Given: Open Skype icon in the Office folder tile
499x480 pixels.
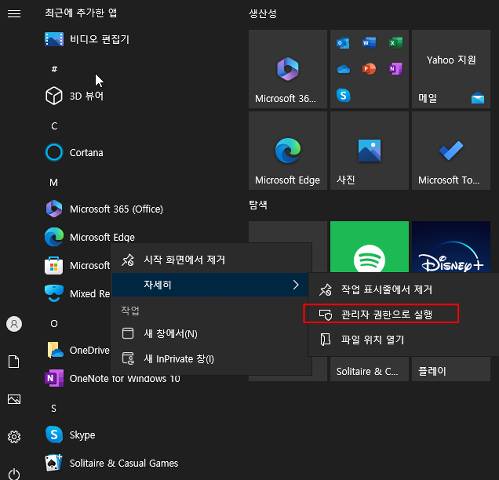Looking at the screenshot, I should [x=343, y=95].
